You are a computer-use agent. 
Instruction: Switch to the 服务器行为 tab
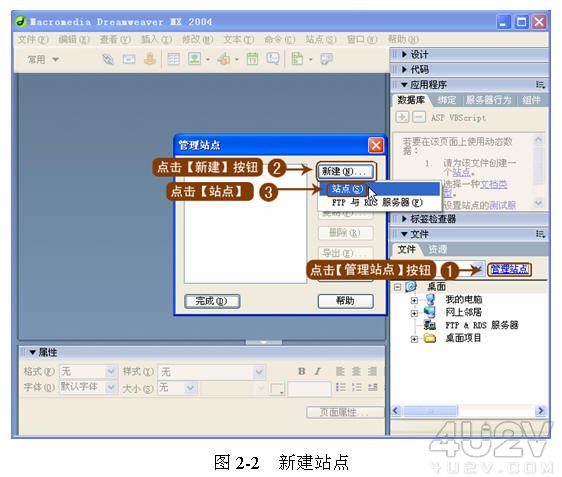(489, 100)
